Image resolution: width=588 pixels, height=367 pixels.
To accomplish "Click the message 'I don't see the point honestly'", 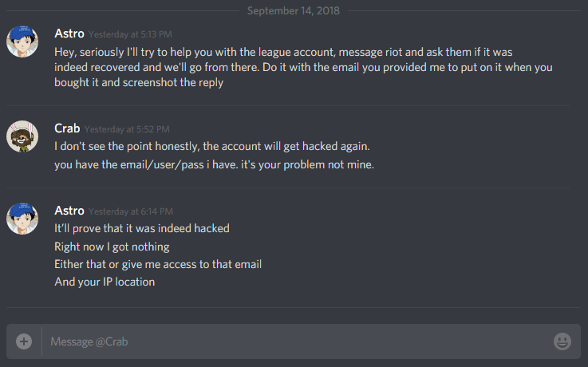I will (212, 146).
